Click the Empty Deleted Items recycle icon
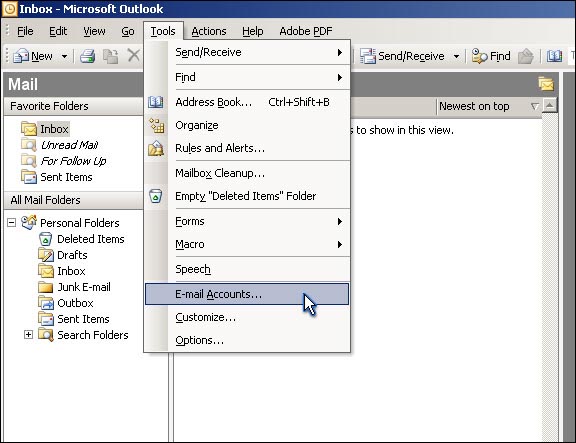The image size is (576, 443). click(156, 196)
